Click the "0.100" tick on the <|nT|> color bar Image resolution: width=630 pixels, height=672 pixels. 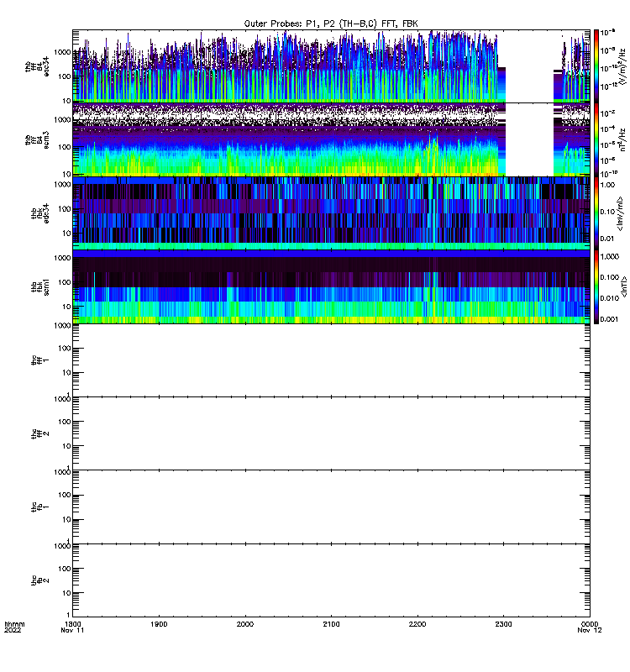[x=610, y=277]
